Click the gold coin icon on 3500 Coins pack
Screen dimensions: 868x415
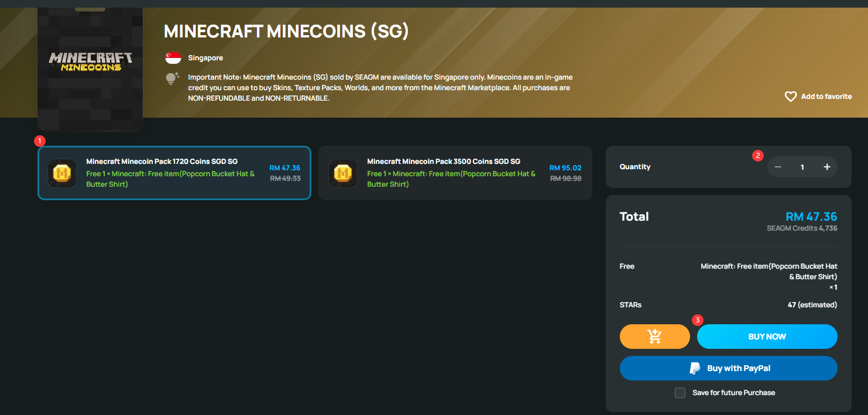pos(343,173)
